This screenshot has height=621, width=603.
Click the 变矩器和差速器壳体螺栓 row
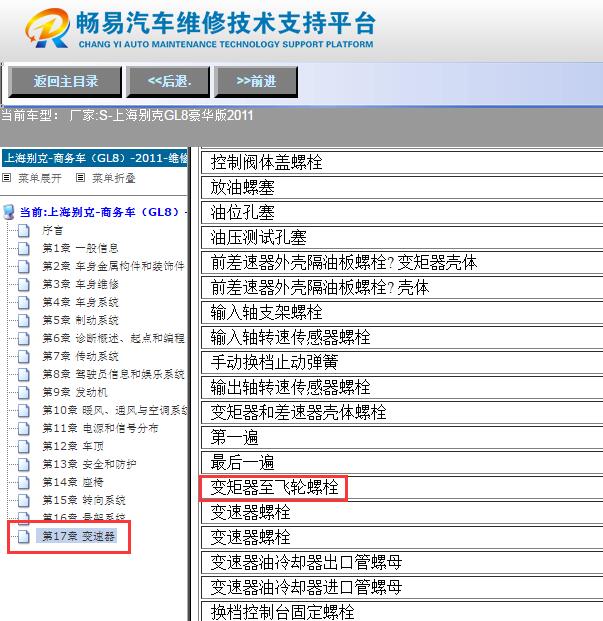pyautogui.click(x=402, y=412)
